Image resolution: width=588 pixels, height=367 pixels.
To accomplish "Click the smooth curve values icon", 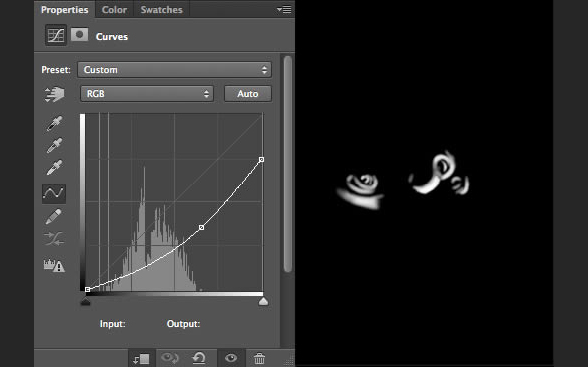I will coord(54,239).
